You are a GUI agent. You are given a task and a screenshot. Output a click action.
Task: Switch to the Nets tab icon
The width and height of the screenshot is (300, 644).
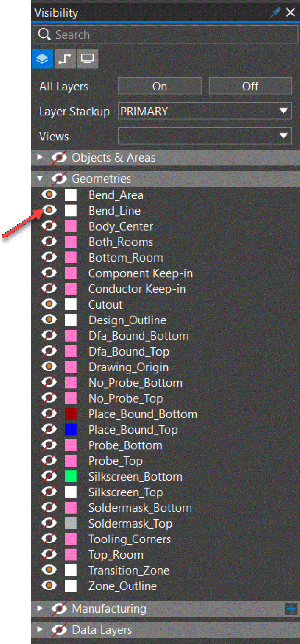65,59
